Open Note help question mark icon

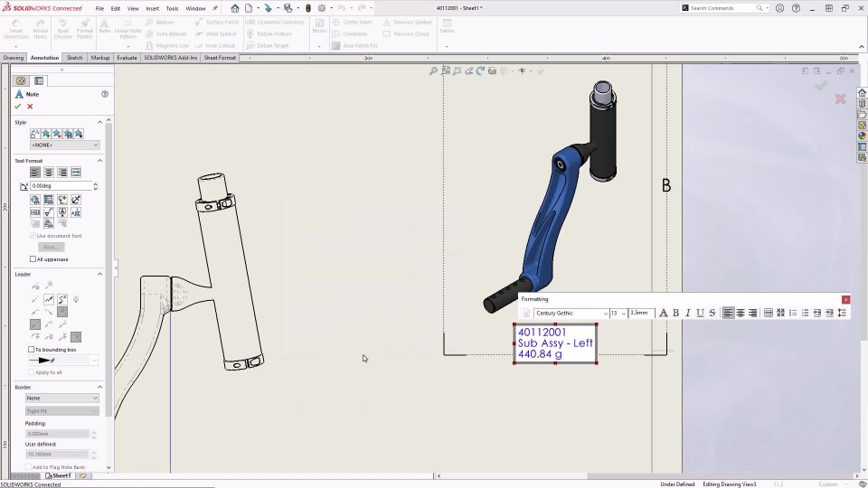point(105,94)
